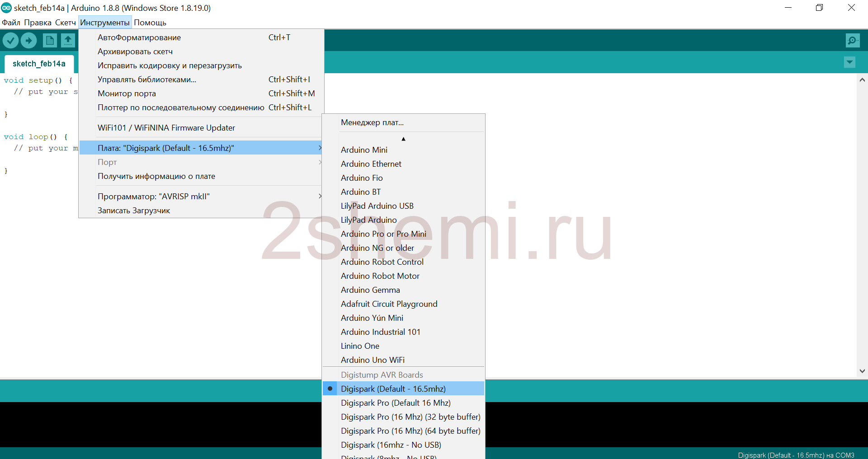The image size is (868, 459).
Task: Open the Правка menu
Action: 38,23
